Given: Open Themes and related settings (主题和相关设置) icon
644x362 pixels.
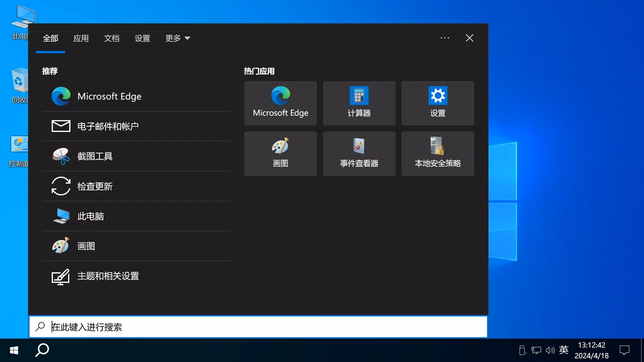Looking at the screenshot, I should tap(61, 276).
